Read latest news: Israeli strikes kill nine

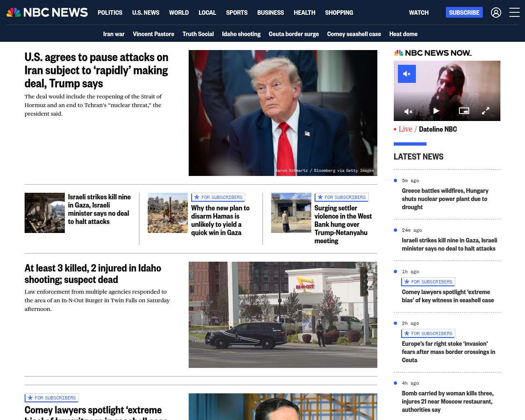coord(450,244)
